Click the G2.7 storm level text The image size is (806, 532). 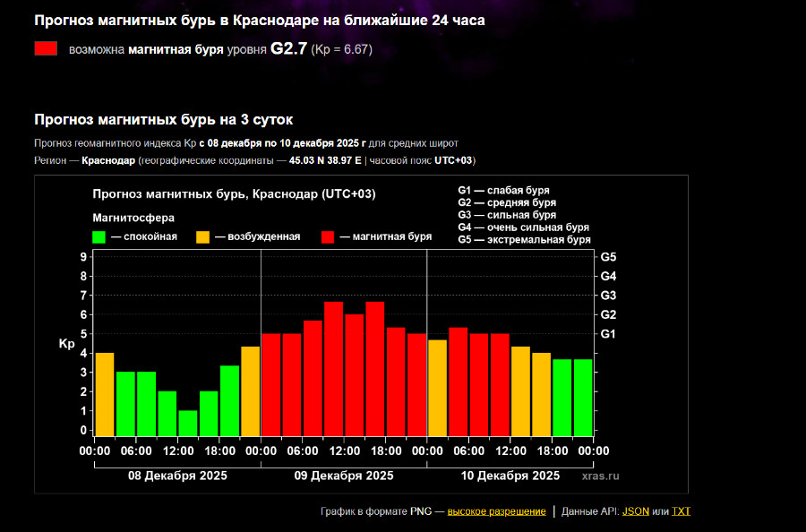pyautogui.click(x=288, y=49)
